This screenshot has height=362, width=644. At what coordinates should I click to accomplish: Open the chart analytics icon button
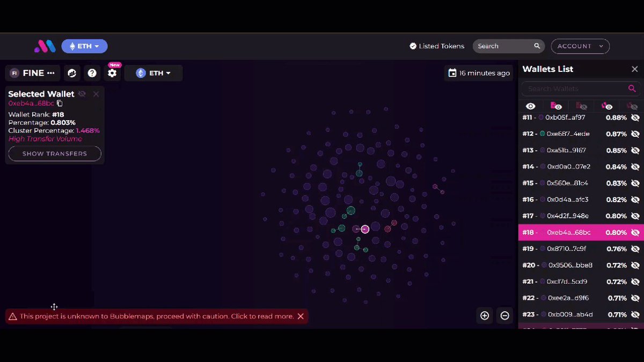tap(72, 73)
